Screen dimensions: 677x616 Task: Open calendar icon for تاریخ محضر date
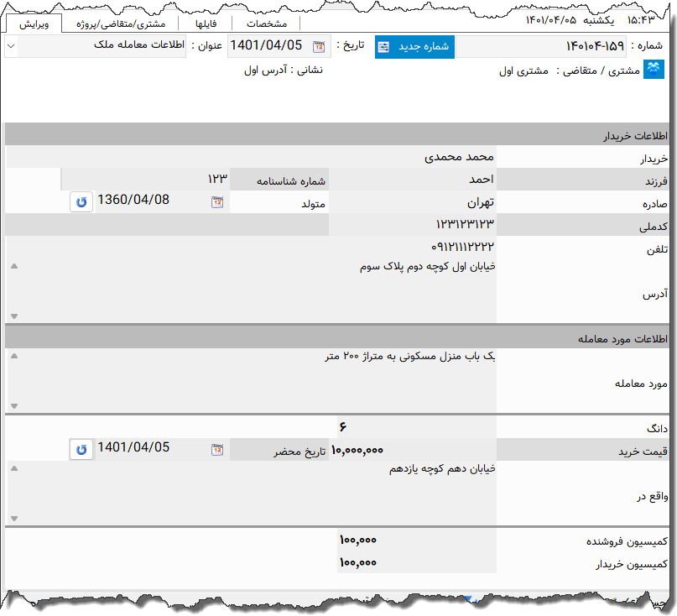[217, 449]
